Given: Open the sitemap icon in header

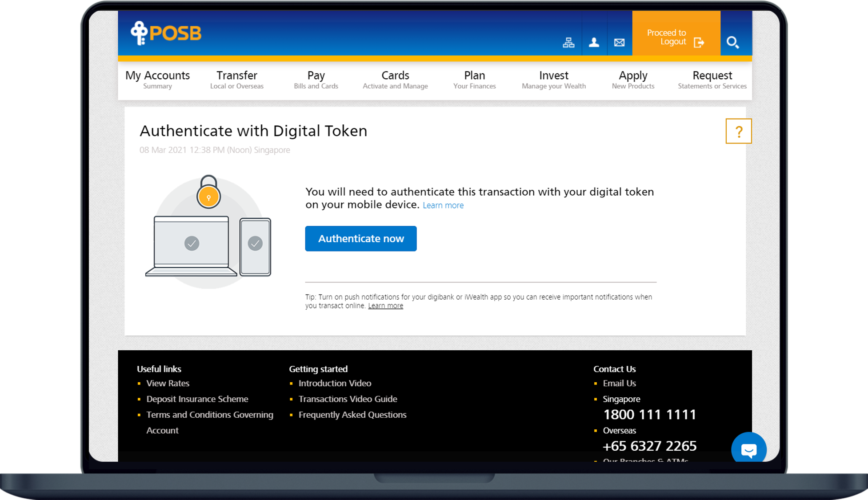Looking at the screenshot, I should (x=568, y=43).
